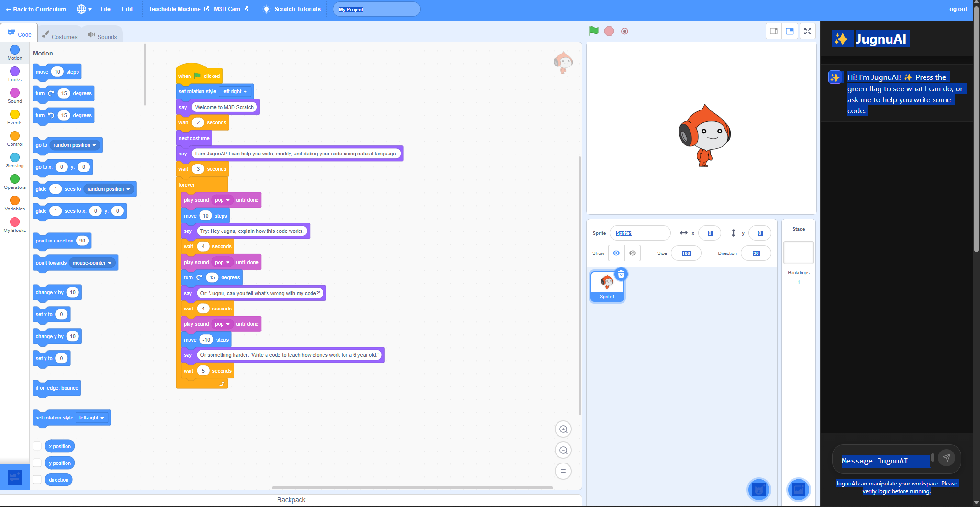Switch to small stage layout
The width and height of the screenshot is (980, 507).
click(774, 31)
